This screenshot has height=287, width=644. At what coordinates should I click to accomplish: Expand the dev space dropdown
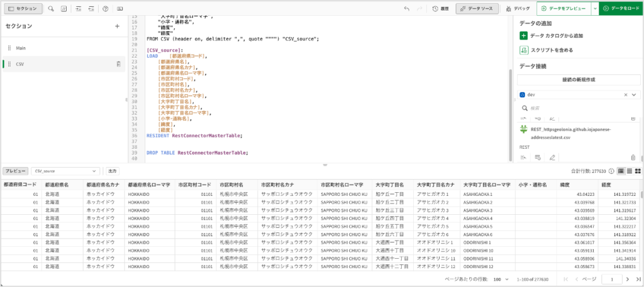point(635,94)
